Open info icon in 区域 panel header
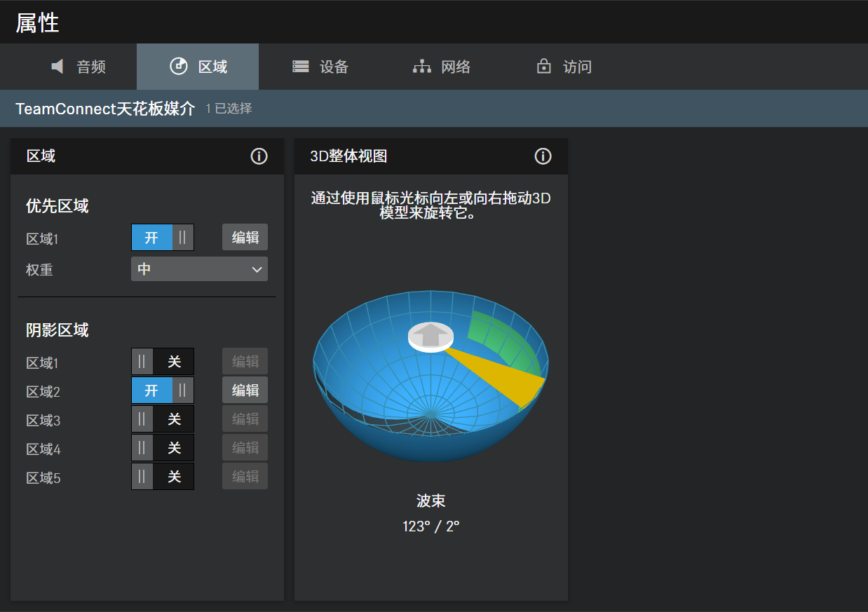 click(259, 156)
